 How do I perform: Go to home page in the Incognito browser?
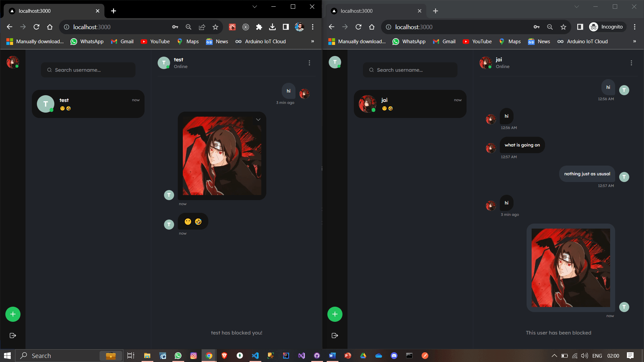(x=372, y=27)
